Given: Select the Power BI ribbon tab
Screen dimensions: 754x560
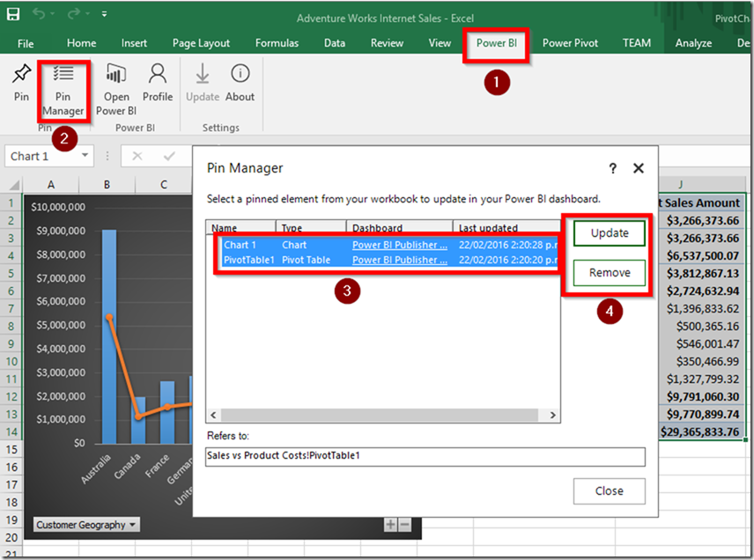Looking at the screenshot, I should 496,43.
